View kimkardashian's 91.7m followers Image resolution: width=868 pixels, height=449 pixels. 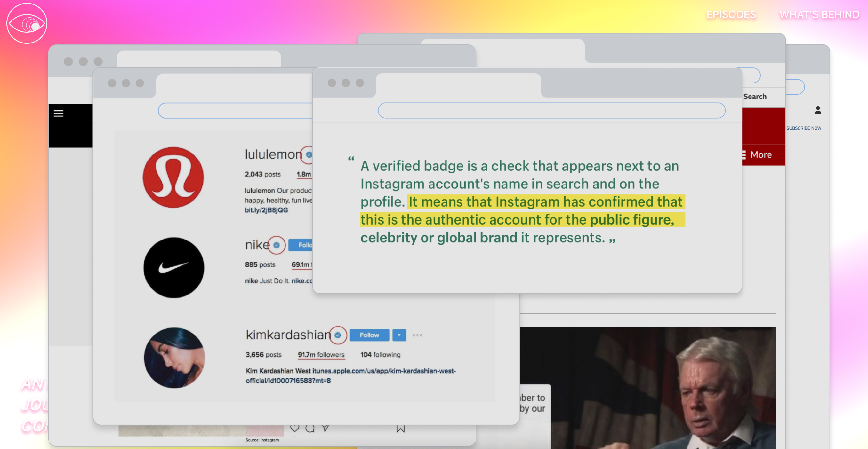(321, 355)
